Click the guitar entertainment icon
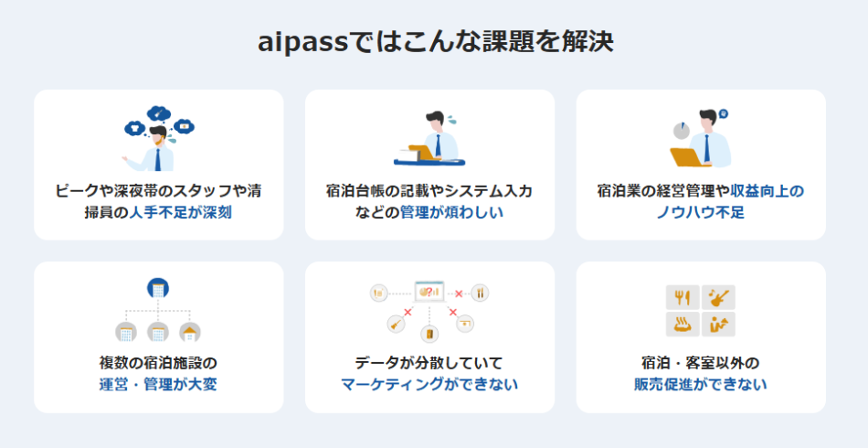This screenshot has height=448, width=868. pos(718,297)
